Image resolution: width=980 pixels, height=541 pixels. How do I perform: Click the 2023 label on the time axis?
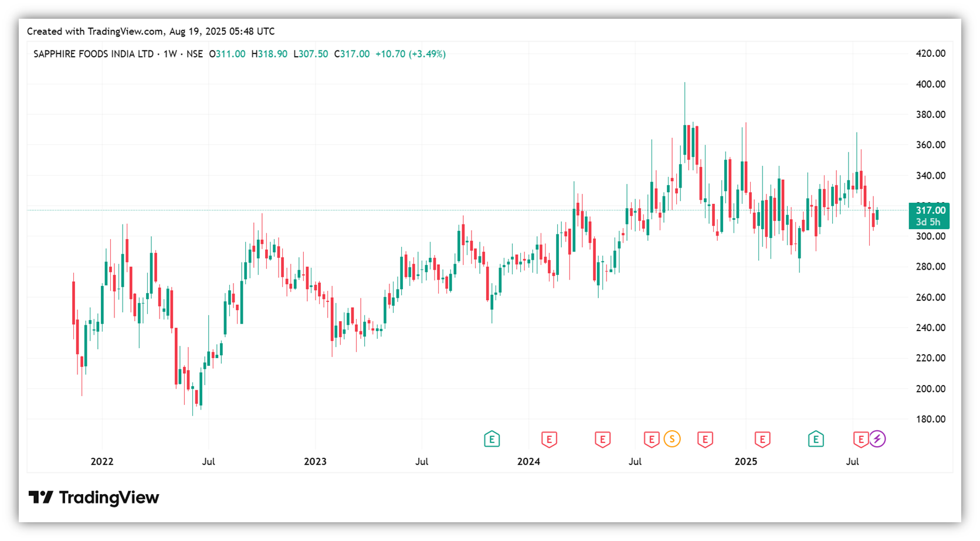[315, 462]
